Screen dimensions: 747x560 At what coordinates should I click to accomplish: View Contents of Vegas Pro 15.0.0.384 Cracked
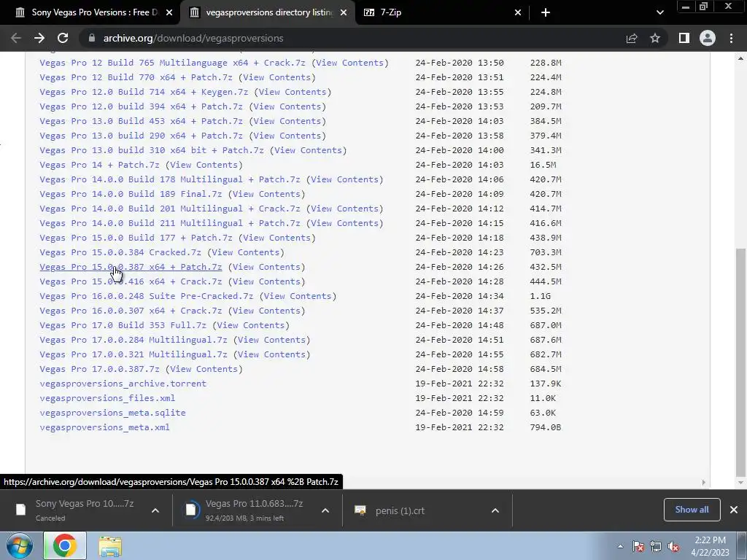[x=245, y=252]
